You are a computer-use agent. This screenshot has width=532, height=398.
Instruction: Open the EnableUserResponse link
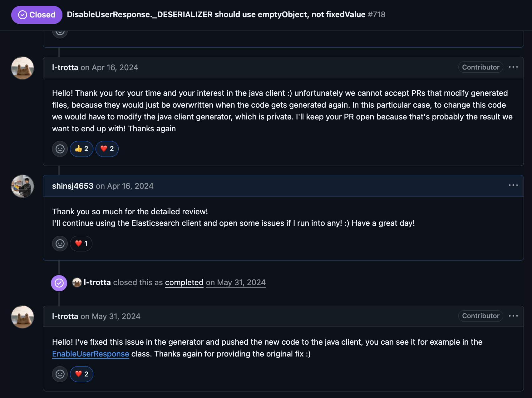(91, 354)
